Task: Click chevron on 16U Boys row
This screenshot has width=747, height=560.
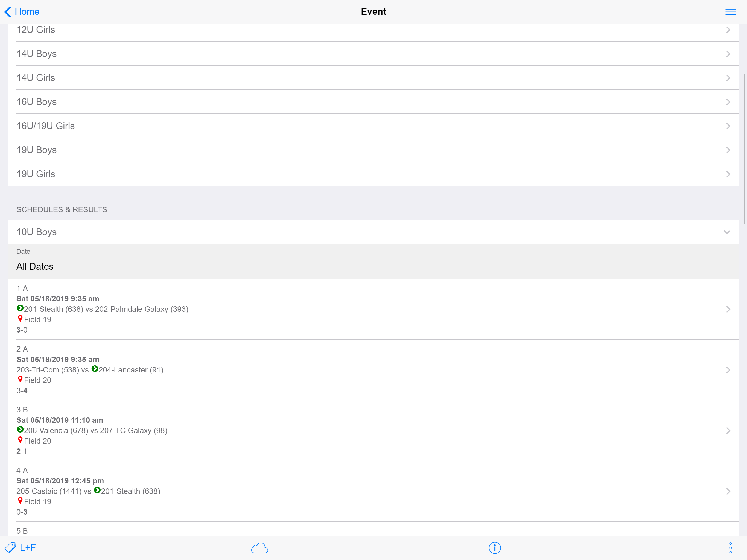Action: [x=728, y=102]
